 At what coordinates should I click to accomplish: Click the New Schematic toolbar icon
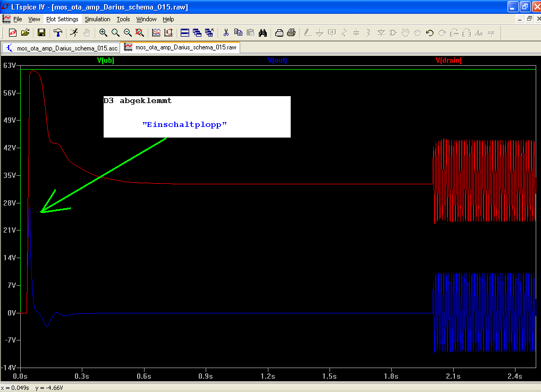(13, 33)
